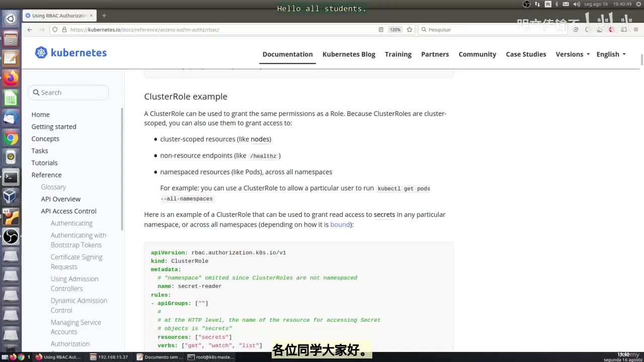Launch VirtualBox from the dock

11,197
